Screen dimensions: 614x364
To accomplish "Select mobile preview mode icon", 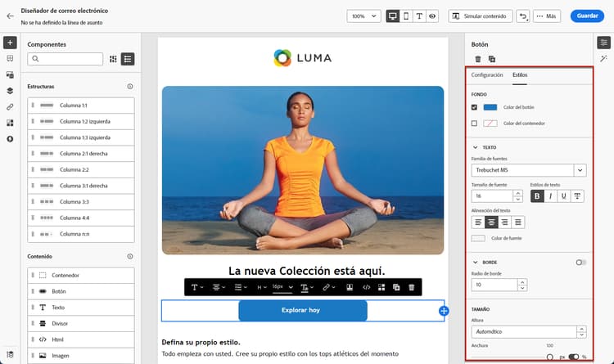I will (406, 16).
